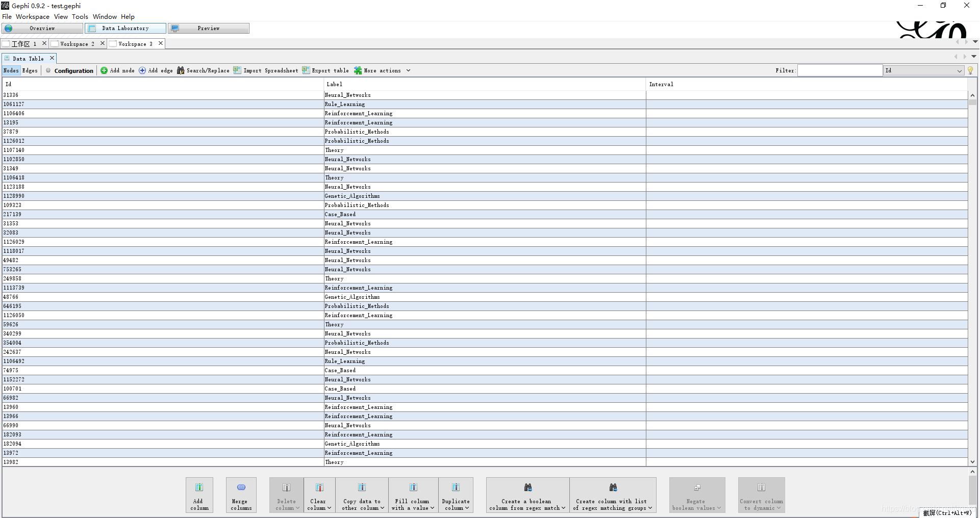Switch to the Workspace 2 tab

[x=77, y=44]
